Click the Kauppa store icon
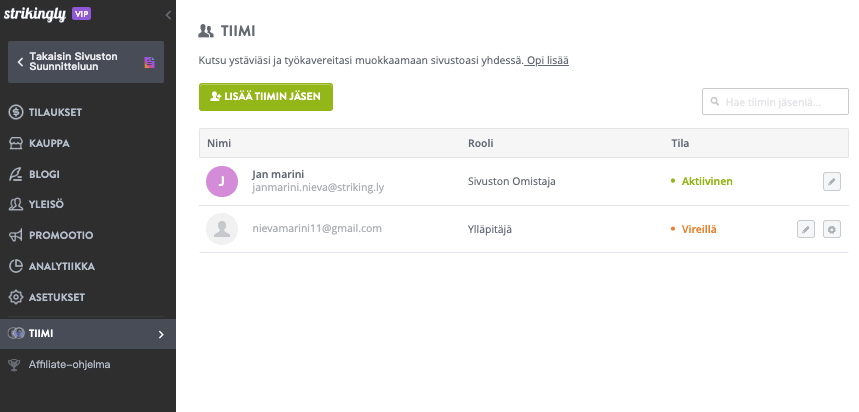 click(16, 143)
